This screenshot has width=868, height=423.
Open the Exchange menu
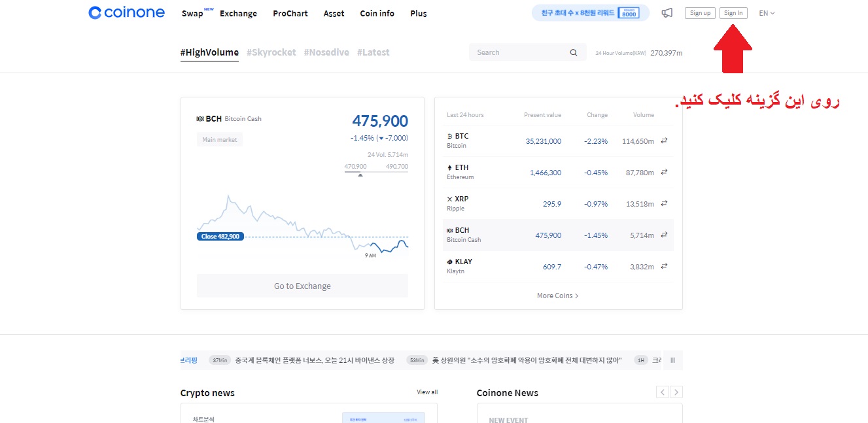pyautogui.click(x=238, y=13)
